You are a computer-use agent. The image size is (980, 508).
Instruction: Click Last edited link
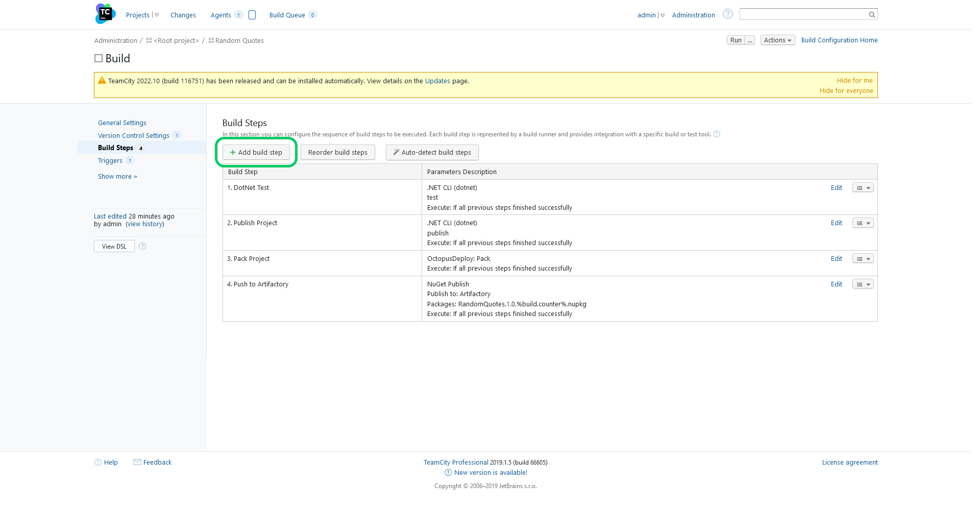110,216
